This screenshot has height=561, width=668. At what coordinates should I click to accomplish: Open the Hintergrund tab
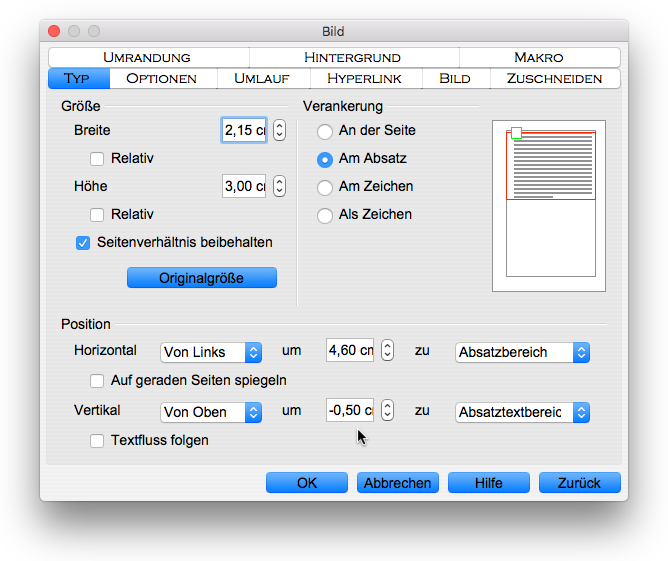pos(354,57)
